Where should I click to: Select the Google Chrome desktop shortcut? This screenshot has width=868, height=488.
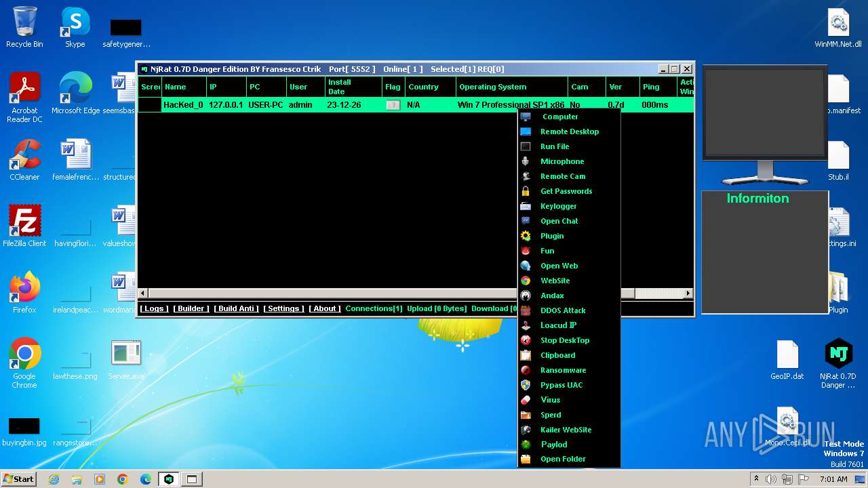click(x=24, y=363)
